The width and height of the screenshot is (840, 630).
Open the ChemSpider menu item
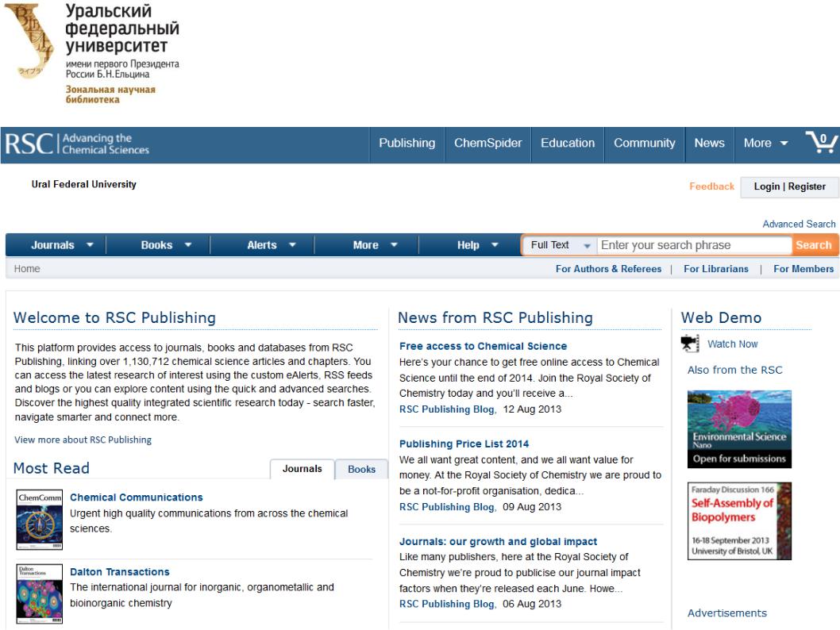[488, 143]
